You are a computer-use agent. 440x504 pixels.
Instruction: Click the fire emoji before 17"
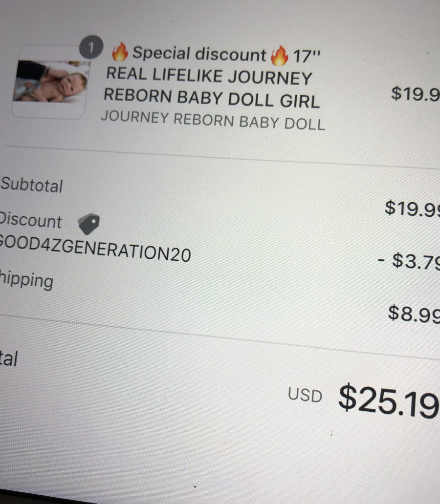(279, 55)
